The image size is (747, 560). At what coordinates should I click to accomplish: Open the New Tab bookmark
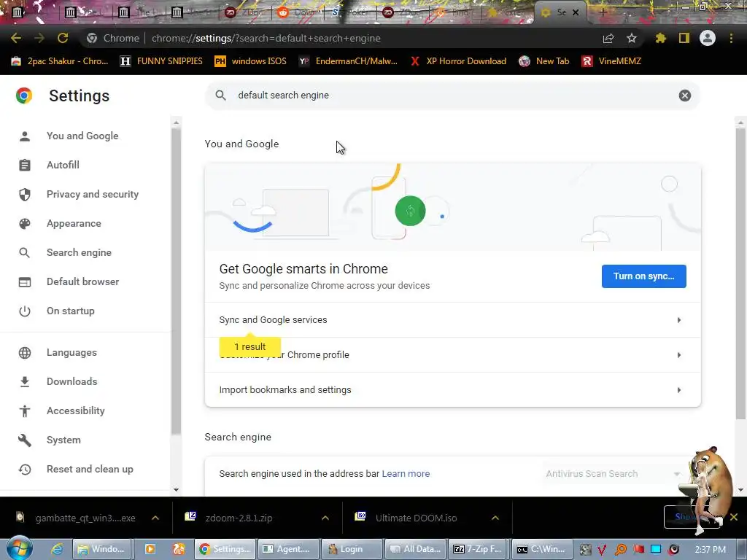(544, 61)
